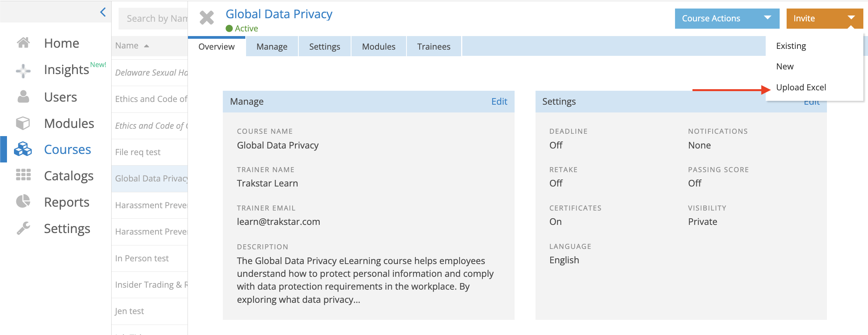The width and height of the screenshot is (868, 335).
Task: Click trainer email learn@trakstar.com
Action: [279, 222]
